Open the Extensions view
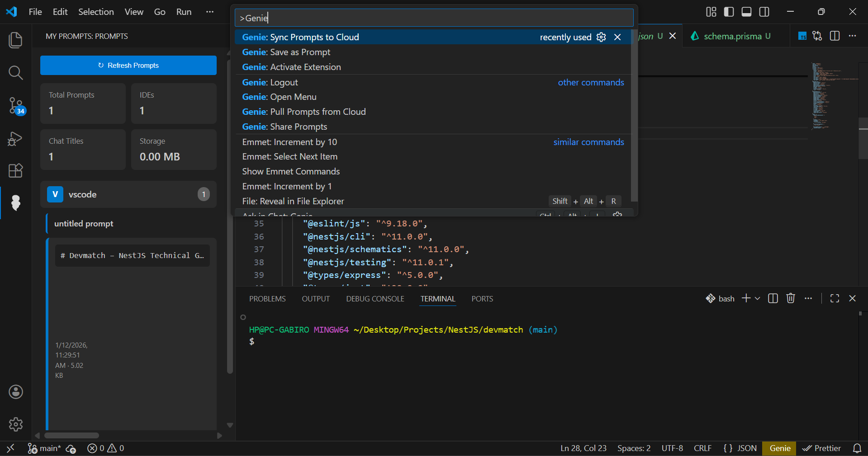 [15, 171]
